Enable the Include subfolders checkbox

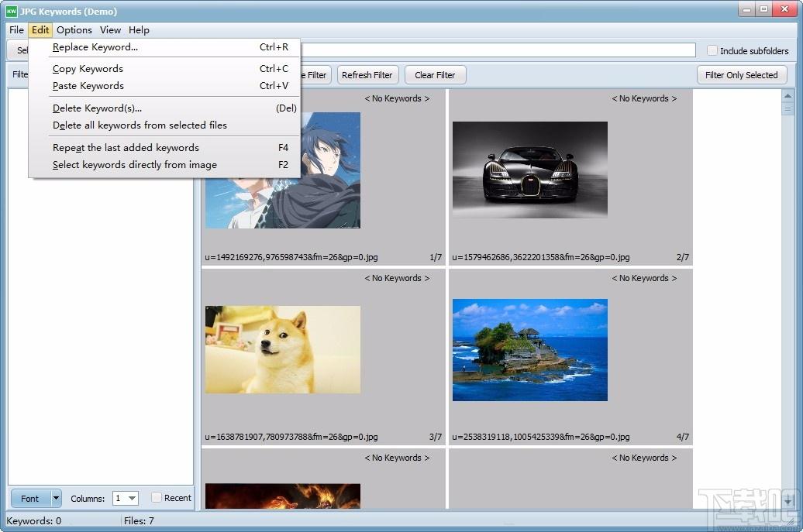(x=712, y=50)
